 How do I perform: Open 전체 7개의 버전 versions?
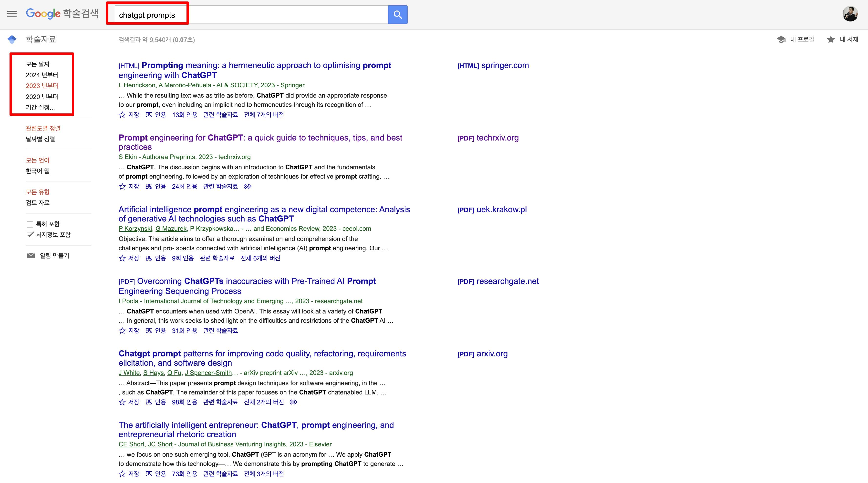264,115
